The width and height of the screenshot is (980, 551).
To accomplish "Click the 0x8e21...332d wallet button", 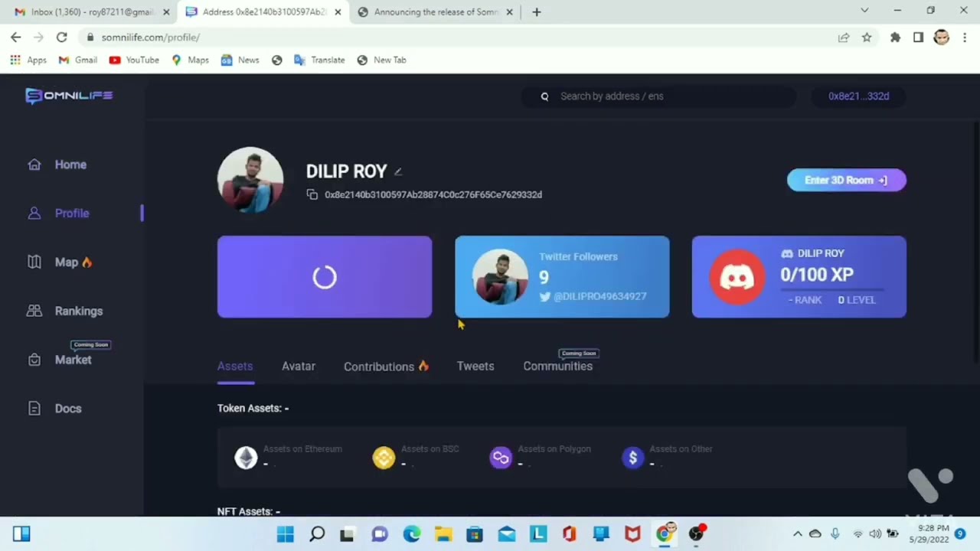I will [858, 96].
